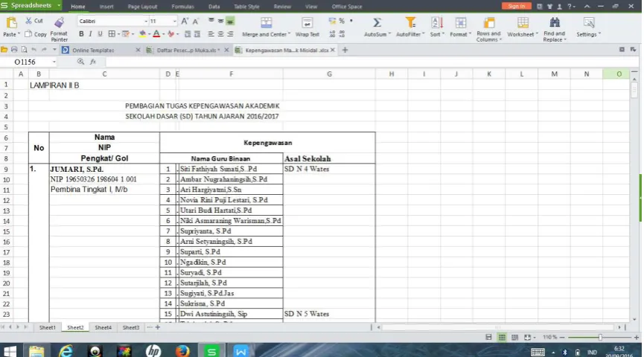Expand the borders dropdown arrow
The image size is (644, 357).
pyautogui.click(x=118, y=34)
